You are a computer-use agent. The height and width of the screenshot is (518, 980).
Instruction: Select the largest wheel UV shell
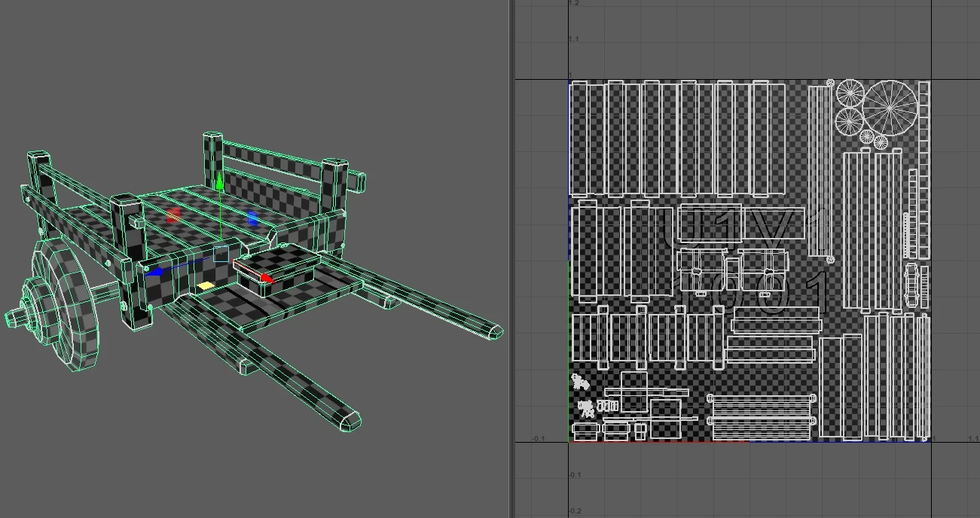[890, 108]
